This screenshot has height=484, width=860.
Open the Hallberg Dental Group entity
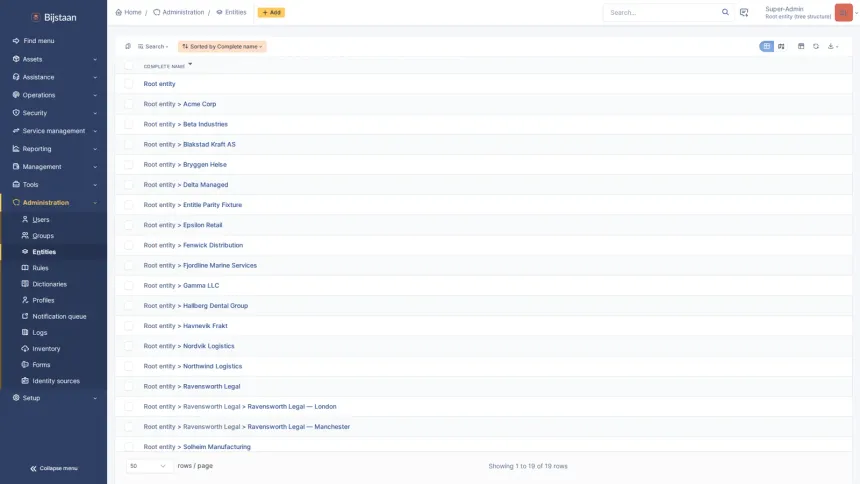(x=216, y=306)
